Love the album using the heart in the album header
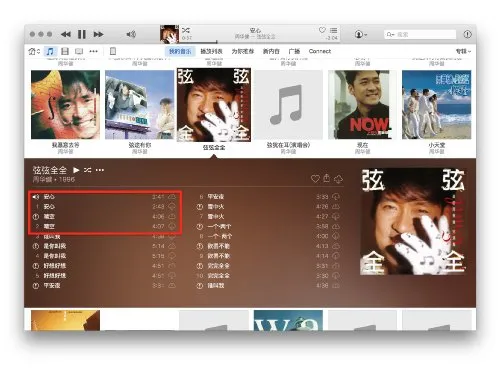This screenshot has width=500, height=375. click(x=315, y=179)
